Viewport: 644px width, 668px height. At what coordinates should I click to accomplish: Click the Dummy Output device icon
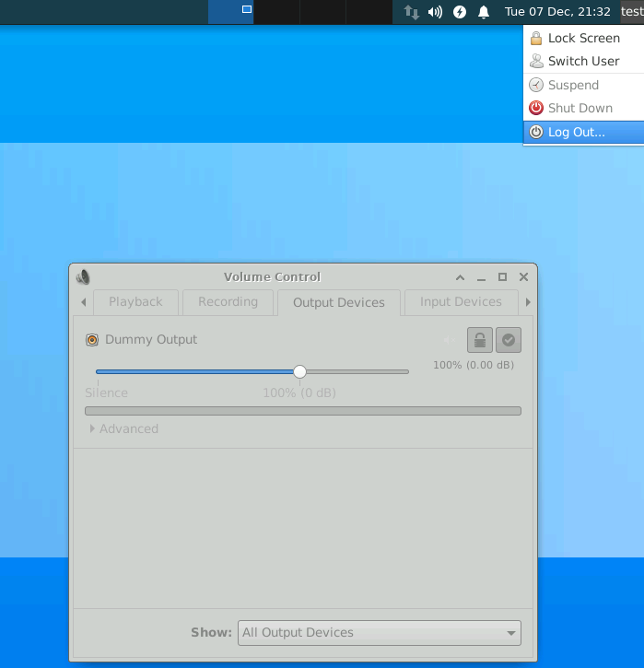point(92,340)
